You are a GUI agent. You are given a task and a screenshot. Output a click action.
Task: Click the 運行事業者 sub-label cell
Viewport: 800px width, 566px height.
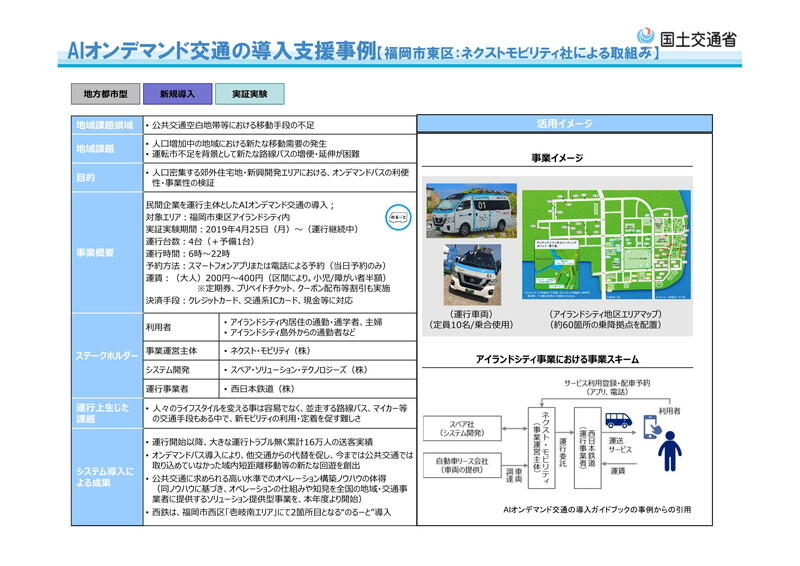181,388
